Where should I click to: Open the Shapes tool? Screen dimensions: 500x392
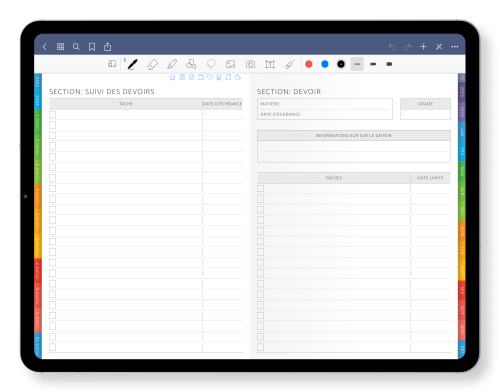[x=191, y=64]
